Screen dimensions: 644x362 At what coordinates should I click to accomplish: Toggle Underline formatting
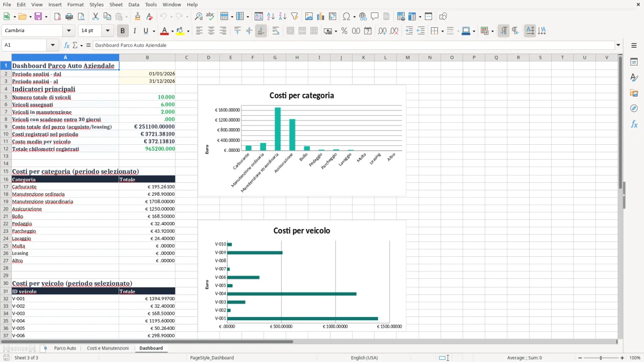[145, 31]
